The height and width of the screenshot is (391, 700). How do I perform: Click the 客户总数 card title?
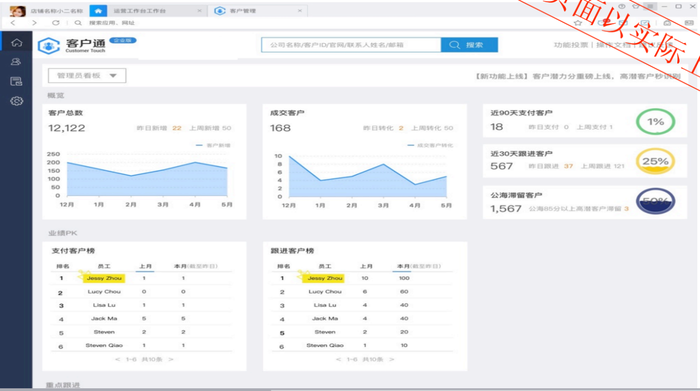pyautogui.click(x=66, y=113)
